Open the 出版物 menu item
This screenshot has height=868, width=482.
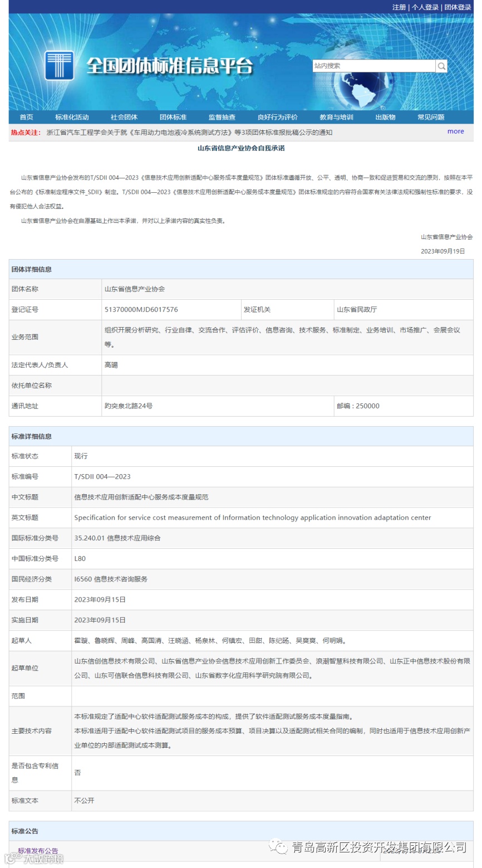385,117
